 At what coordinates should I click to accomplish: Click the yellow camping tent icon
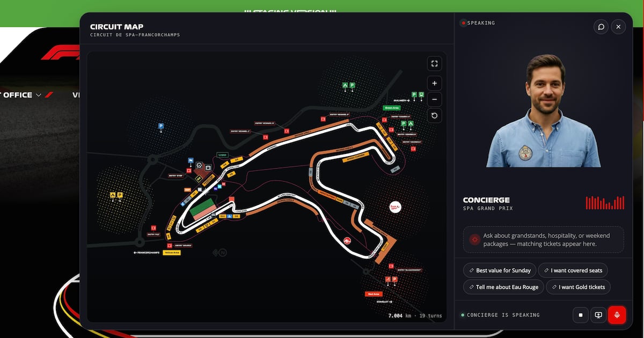(x=113, y=195)
